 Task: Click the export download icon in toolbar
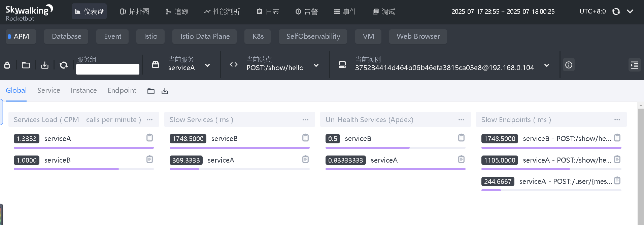tap(45, 65)
